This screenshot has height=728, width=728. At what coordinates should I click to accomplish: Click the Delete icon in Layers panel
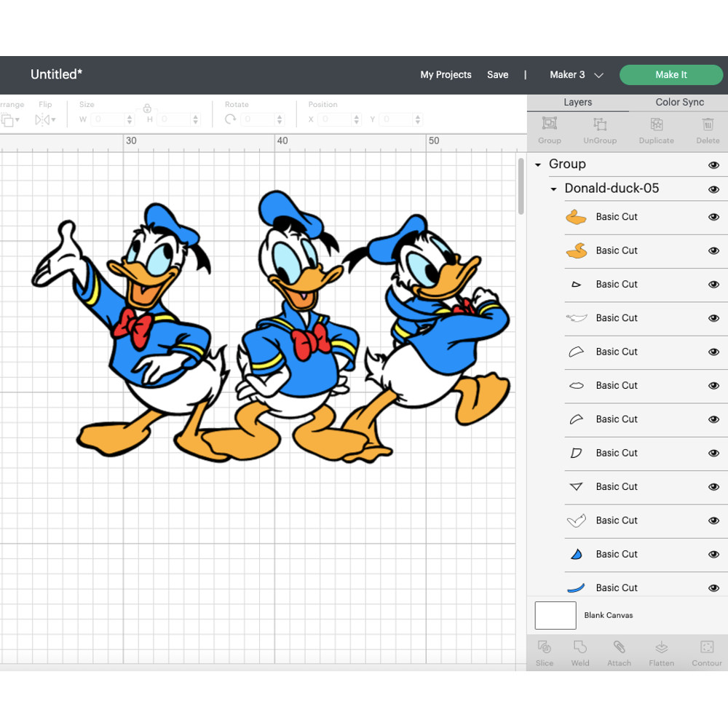(x=707, y=130)
